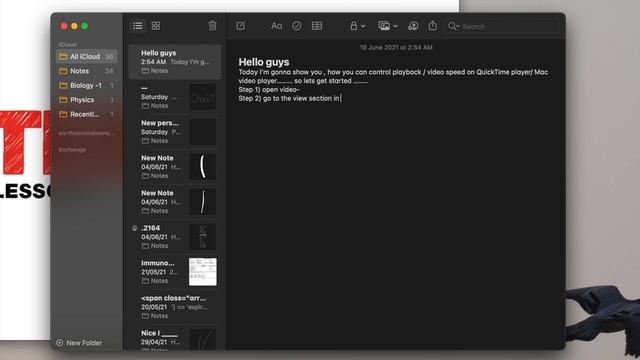This screenshot has height=360, width=640.
Task: Click the search magnifier icon
Action: pyautogui.click(x=452, y=26)
